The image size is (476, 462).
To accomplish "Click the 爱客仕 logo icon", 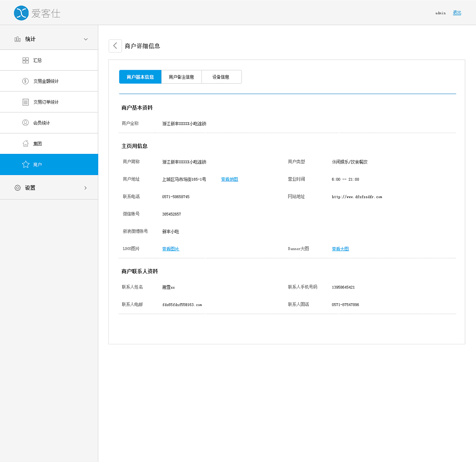I will pyautogui.click(x=21, y=13).
